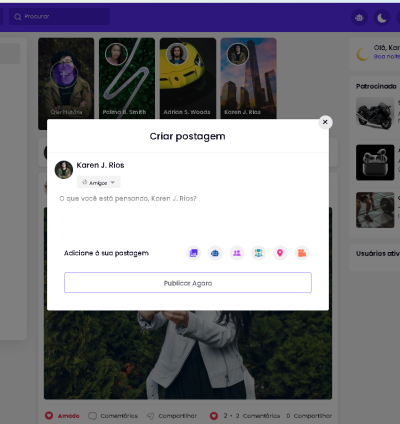Image resolution: width=400 pixels, height=424 pixels.
Task: Open the robot assistant icon in the top bar
Action: 359,17
